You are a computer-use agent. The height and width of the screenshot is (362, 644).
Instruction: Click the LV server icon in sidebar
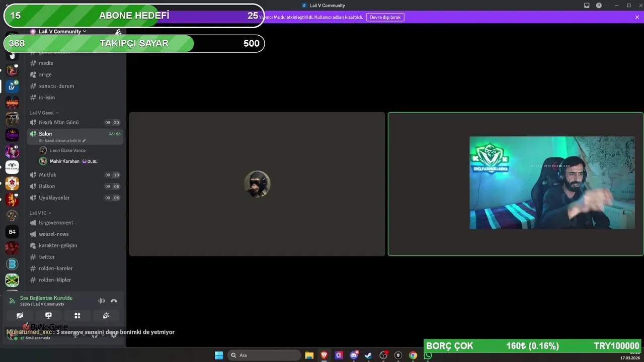tap(12, 86)
